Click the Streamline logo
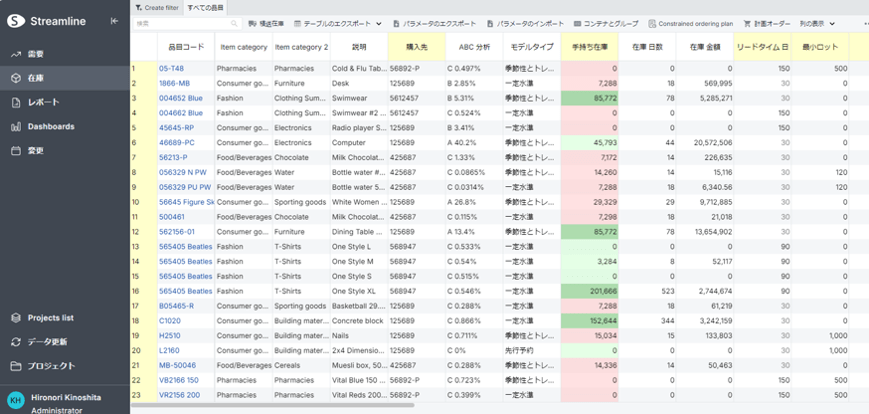The image size is (869, 414). tap(15, 20)
